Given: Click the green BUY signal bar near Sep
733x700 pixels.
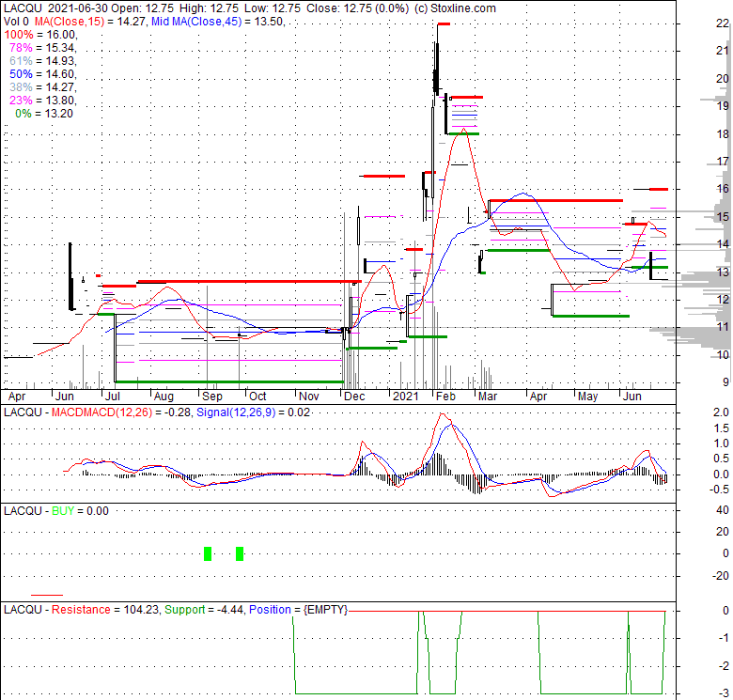Looking at the screenshot, I should coord(208,553).
